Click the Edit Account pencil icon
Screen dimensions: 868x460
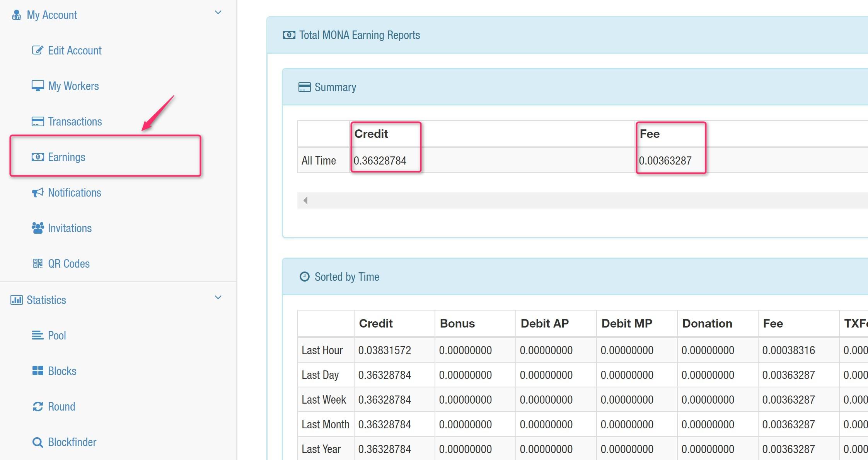[x=38, y=50]
